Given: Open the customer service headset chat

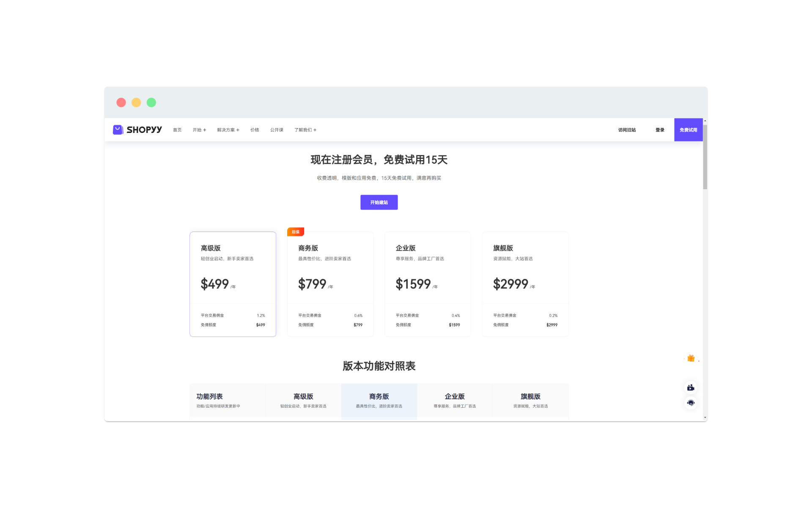Looking at the screenshot, I should [x=691, y=403].
